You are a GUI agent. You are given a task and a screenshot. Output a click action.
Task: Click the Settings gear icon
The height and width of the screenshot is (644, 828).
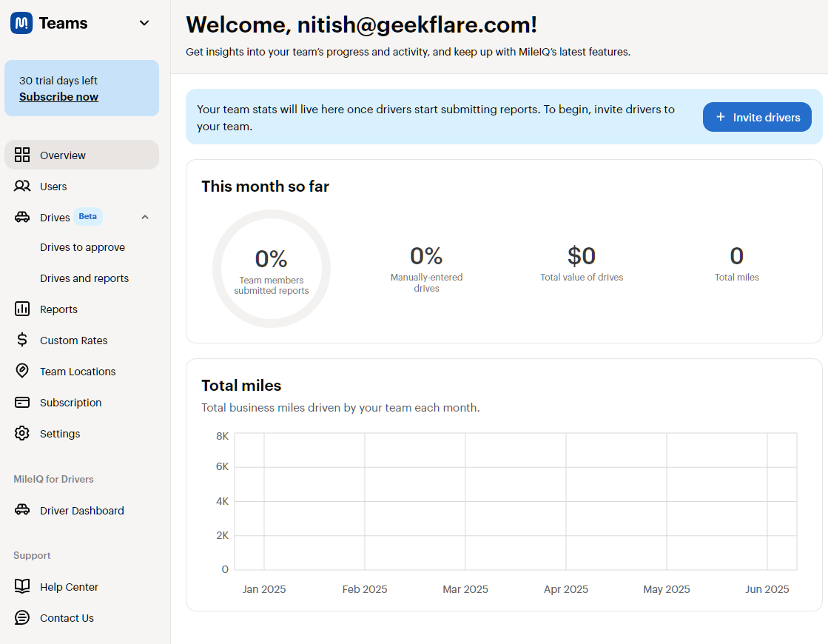[22, 433]
